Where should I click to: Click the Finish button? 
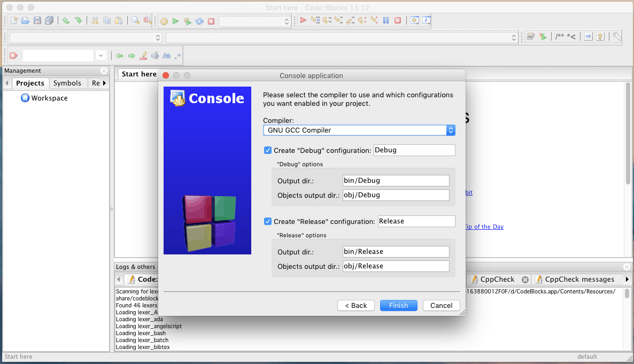point(398,305)
